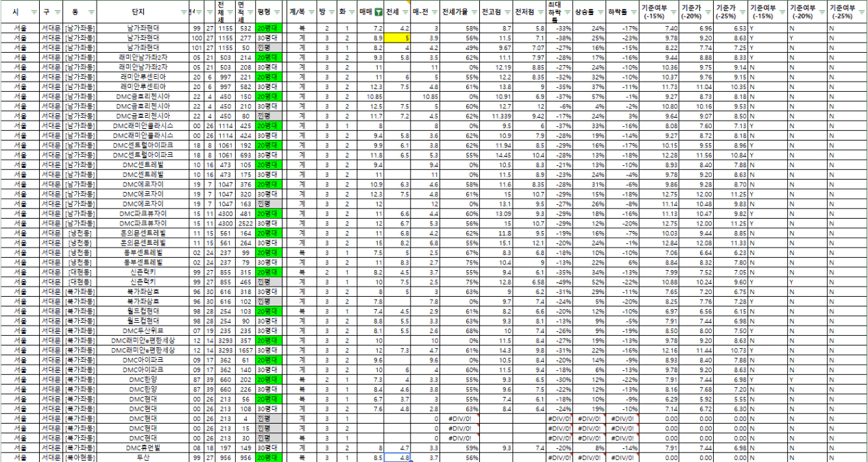Open the 매-전 column filter dropdown
868x462 pixels.
435,13
